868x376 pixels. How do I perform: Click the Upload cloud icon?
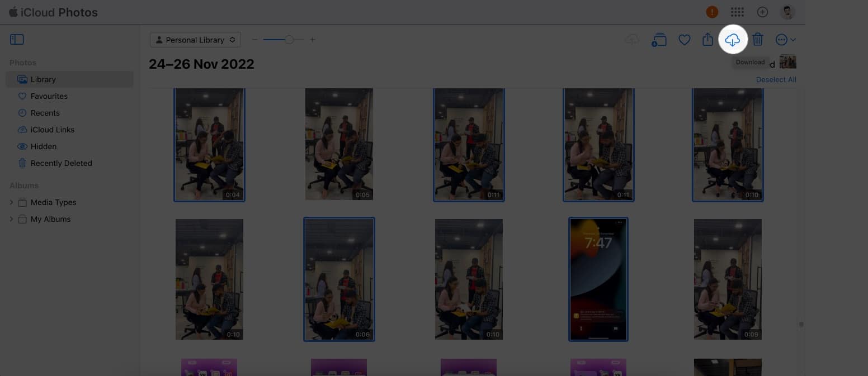(632, 40)
